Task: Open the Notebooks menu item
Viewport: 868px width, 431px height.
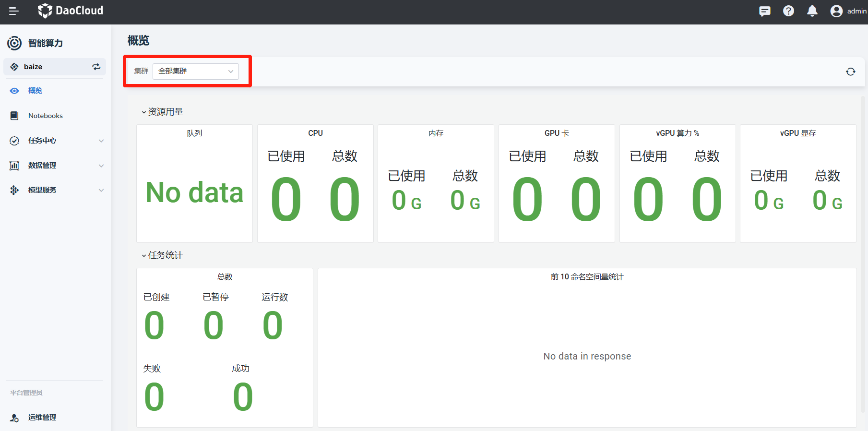Action: pyautogui.click(x=46, y=116)
